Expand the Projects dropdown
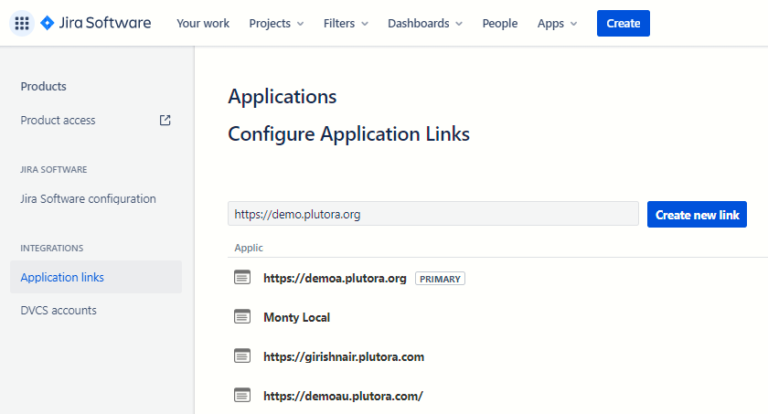This screenshot has height=414, width=768. coord(276,24)
